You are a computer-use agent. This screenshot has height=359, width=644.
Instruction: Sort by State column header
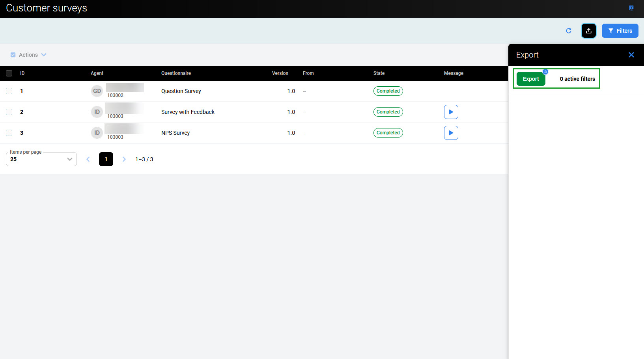tap(379, 73)
